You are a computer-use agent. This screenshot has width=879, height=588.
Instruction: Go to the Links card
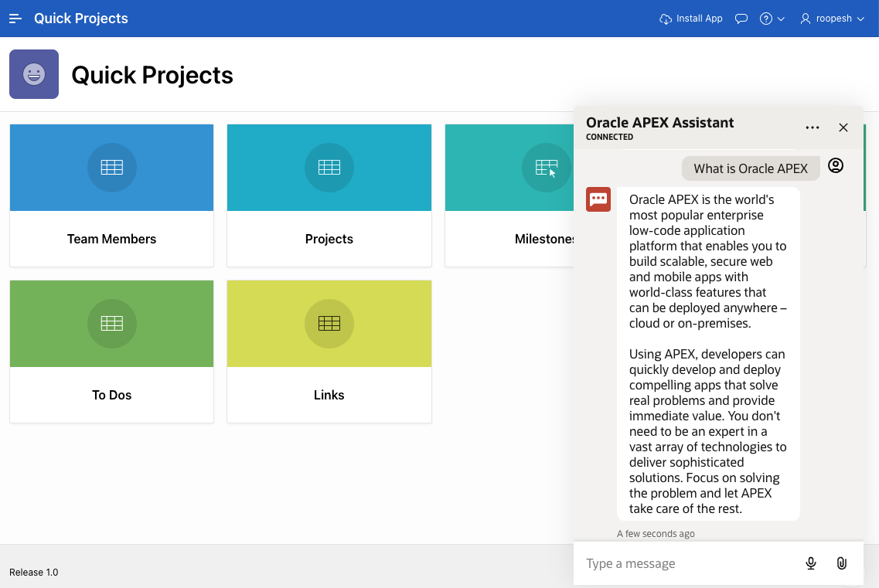[x=329, y=352]
